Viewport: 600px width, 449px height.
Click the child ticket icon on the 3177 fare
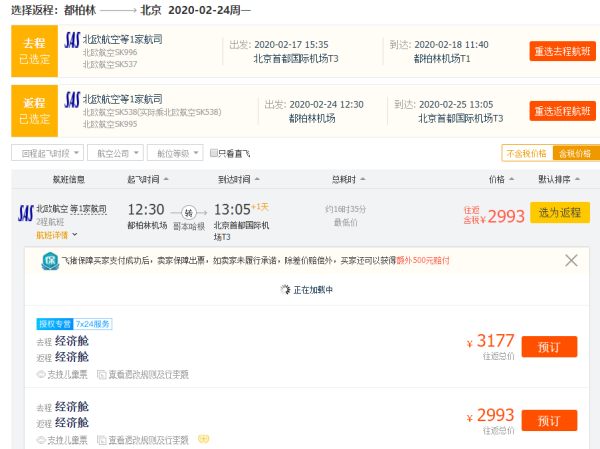[41, 374]
